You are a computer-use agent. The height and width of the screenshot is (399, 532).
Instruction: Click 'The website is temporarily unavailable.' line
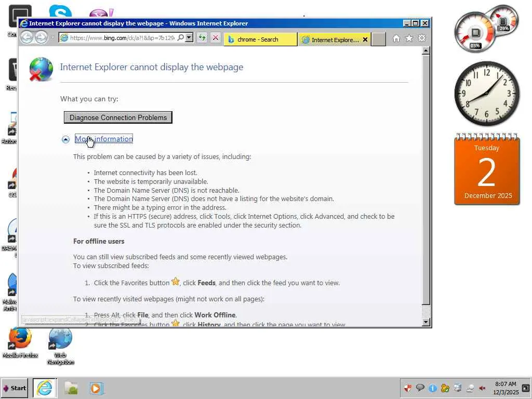pos(151,181)
